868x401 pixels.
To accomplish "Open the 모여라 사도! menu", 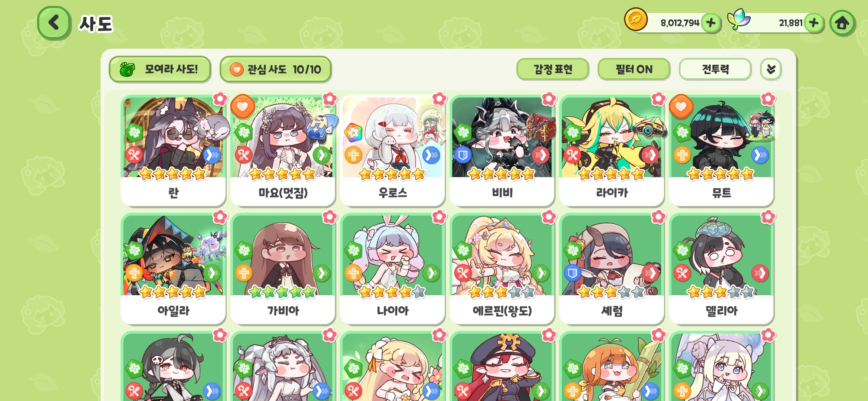I will (x=160, y=69).
